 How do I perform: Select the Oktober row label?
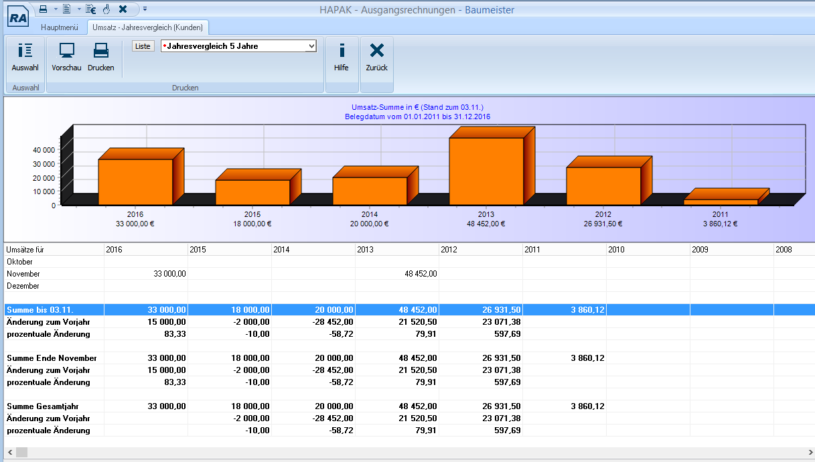pyautogui.click(x=20, y=262)
